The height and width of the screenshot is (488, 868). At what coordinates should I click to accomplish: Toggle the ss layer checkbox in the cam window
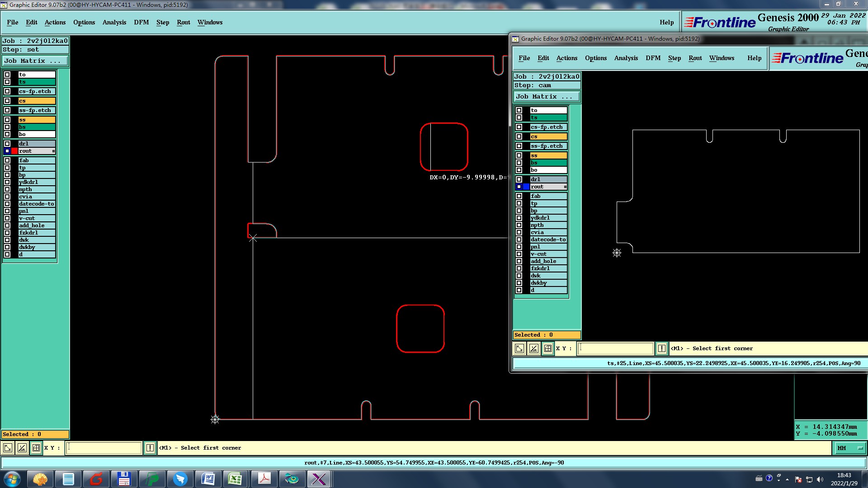[x=519, y=155]
